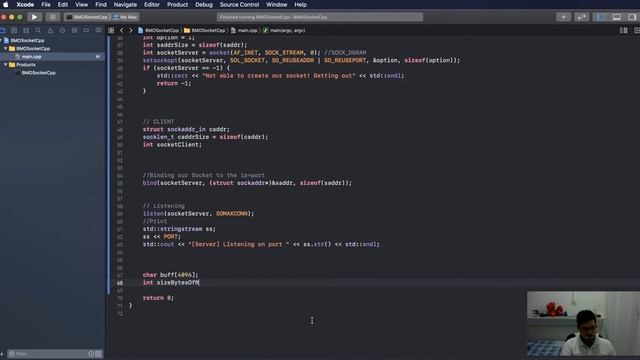
Task: Open the Source Control navigator
Action: 14,31
